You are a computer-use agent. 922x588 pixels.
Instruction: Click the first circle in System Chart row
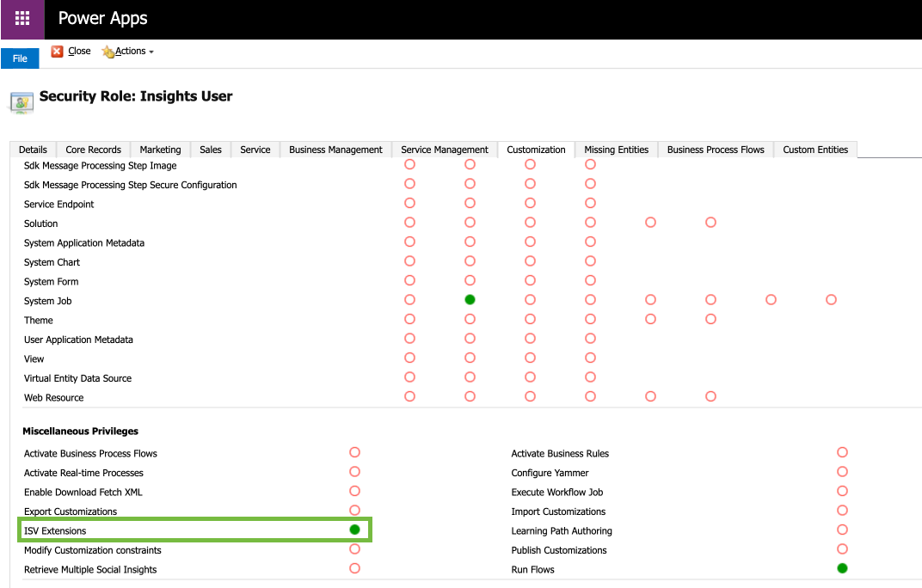pyautogui.click(x=410, y=261)
